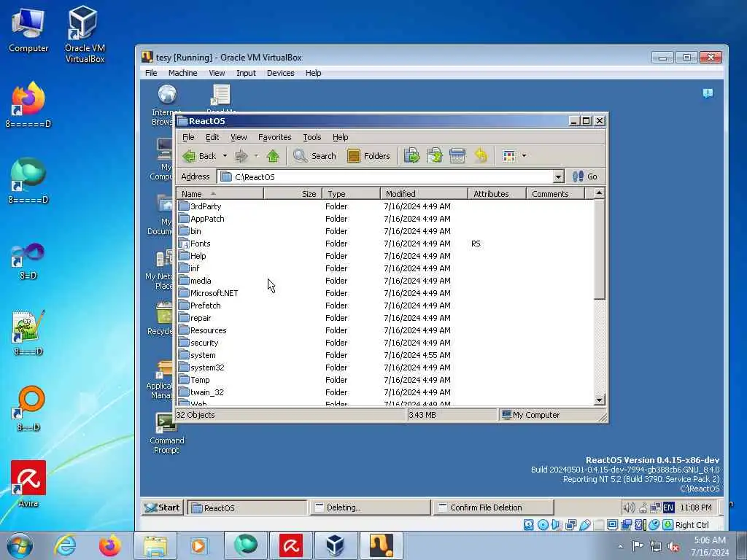
Task: Show hidden icons in Windows tray
Action: 620,547
